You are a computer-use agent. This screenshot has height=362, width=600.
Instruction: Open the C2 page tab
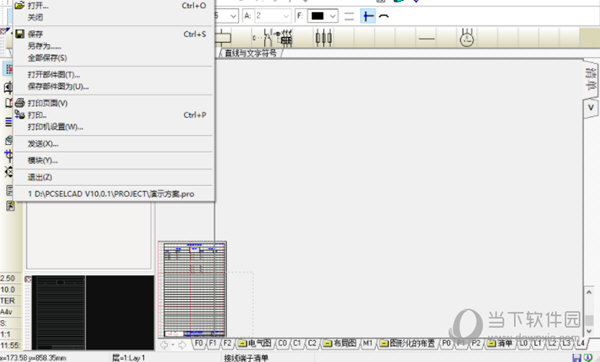(x=312, y=343)
